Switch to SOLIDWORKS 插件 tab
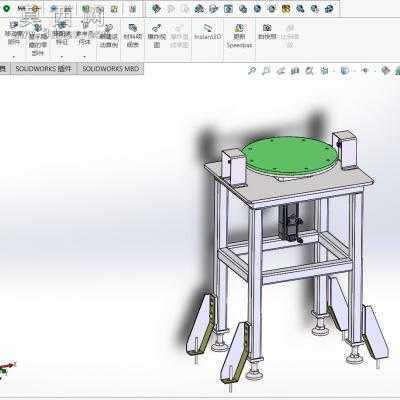 tap(44, 69)
